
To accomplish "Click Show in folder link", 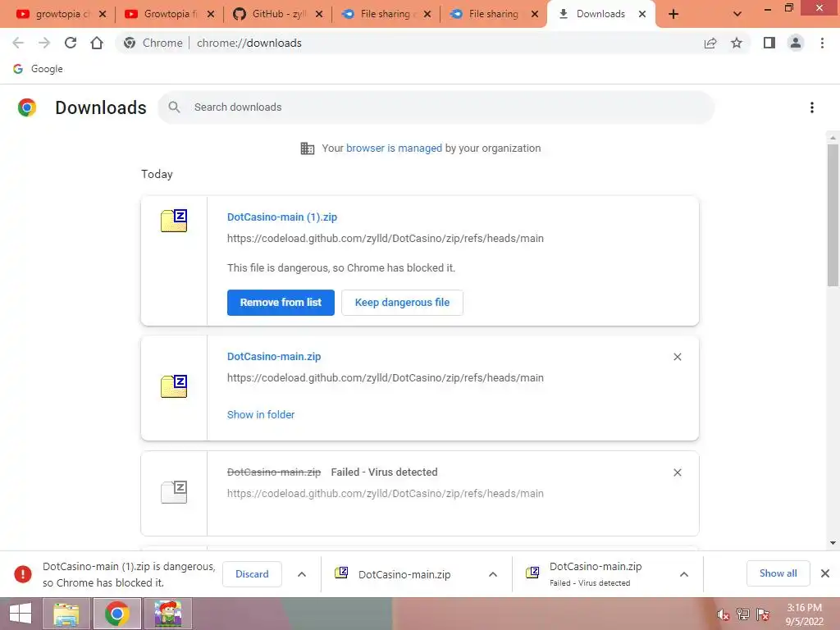I will pyautogui.click(x=261, y=414).
